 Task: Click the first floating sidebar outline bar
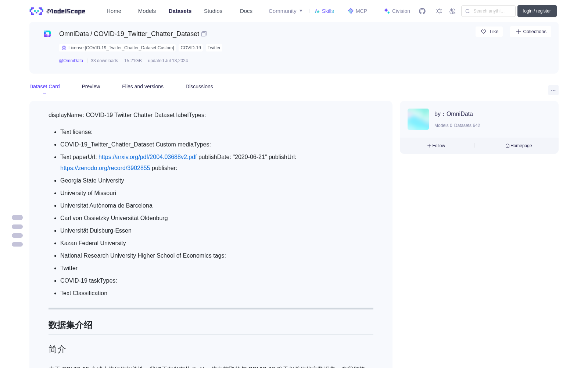pyautogui.click(x=17, y=217)
